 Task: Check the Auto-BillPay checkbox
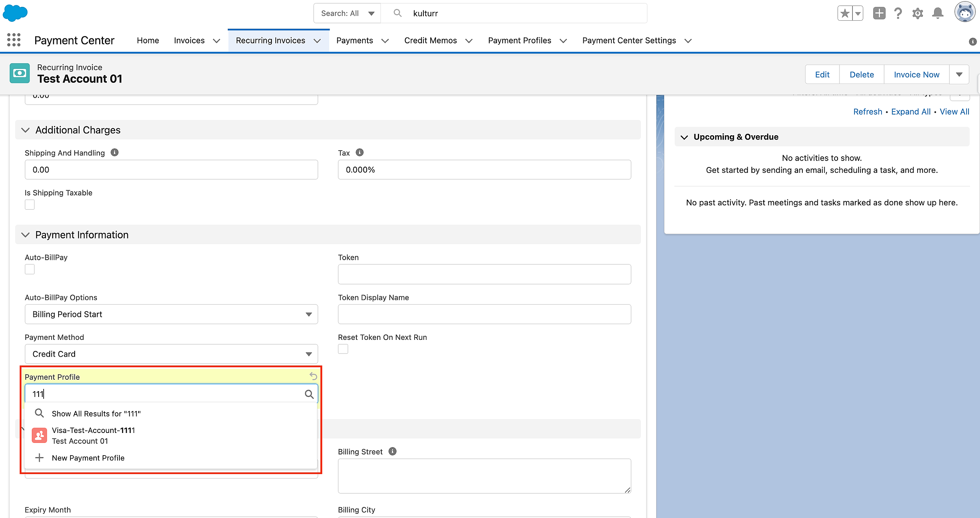tap(30, 269)
